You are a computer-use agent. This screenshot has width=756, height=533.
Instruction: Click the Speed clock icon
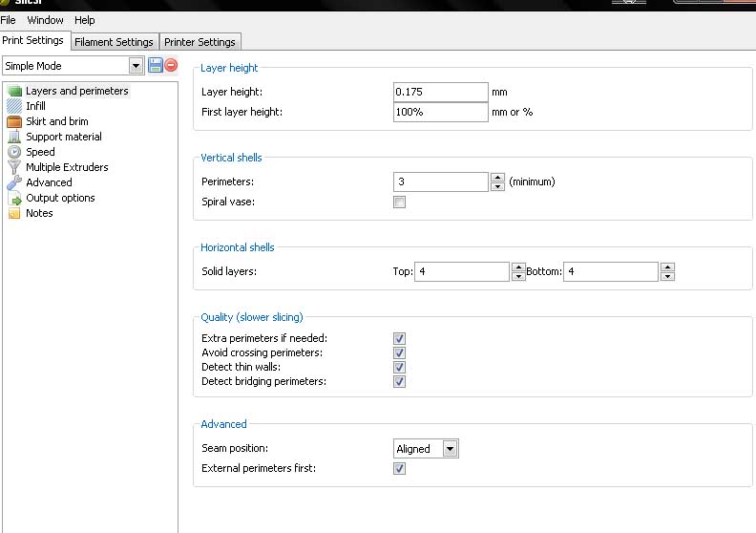pos(14,152)
